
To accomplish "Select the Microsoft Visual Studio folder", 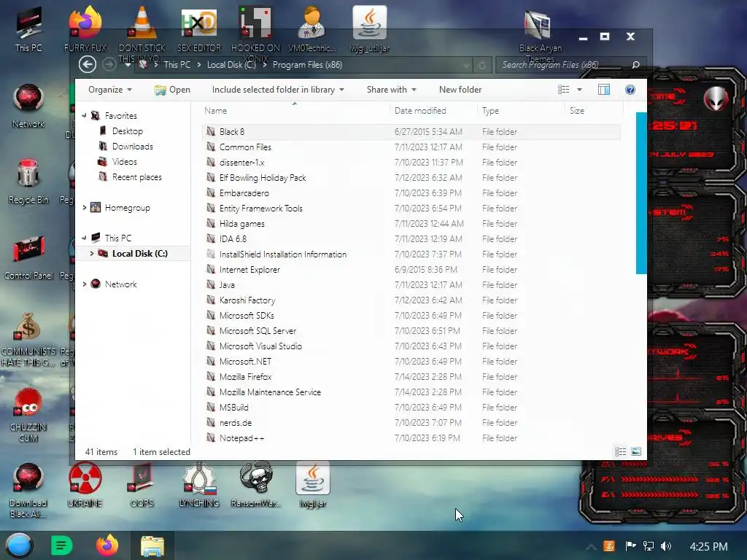I will point(260,346).
